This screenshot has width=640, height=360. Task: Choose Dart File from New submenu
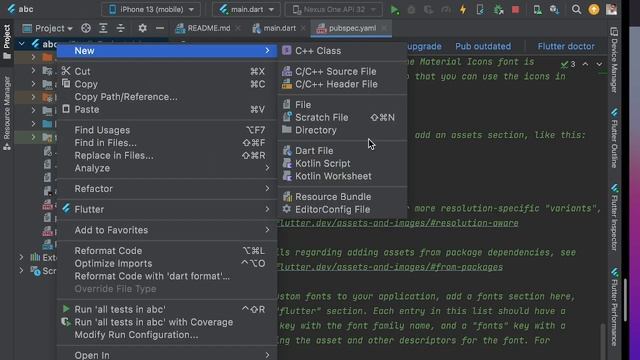[342, 151]
